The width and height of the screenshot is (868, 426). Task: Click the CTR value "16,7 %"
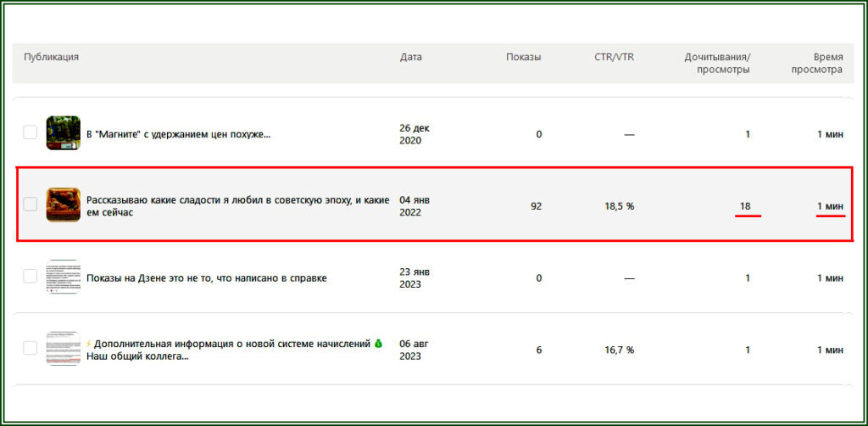(619, 350)
